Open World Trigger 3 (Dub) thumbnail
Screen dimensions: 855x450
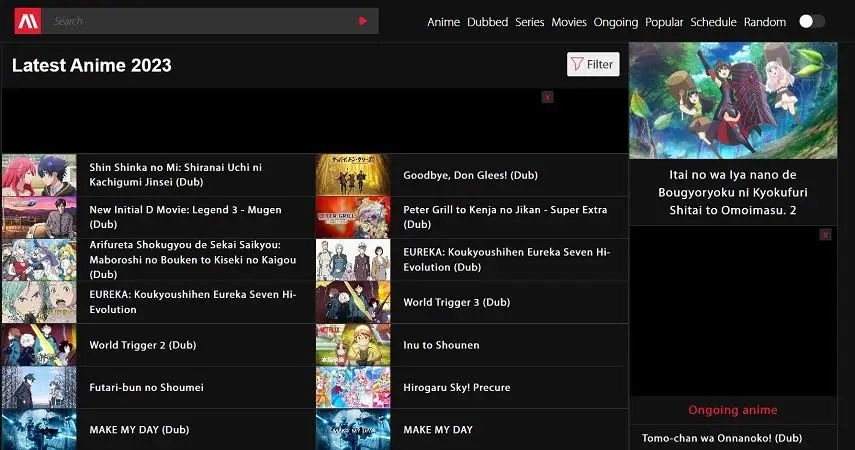coord(353,302)
